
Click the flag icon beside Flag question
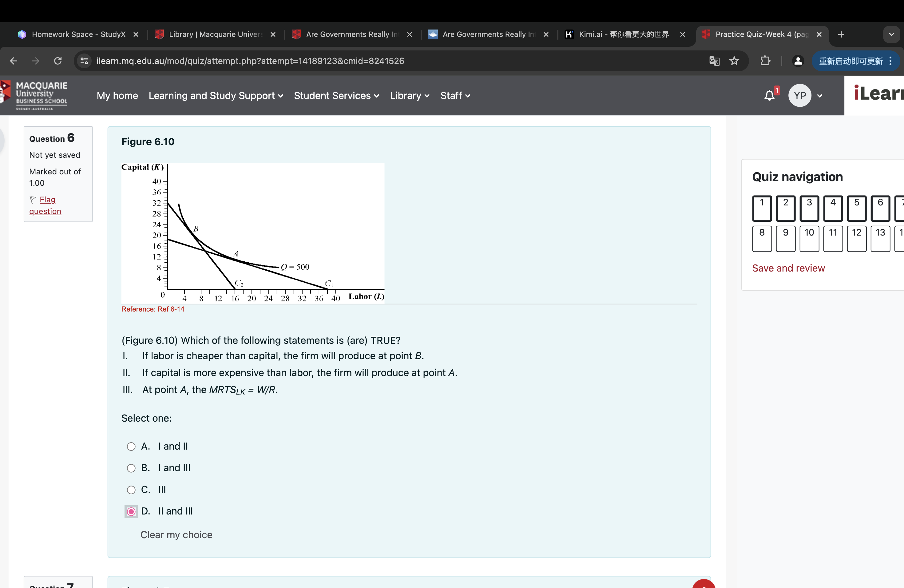click(x=33, y=199)
